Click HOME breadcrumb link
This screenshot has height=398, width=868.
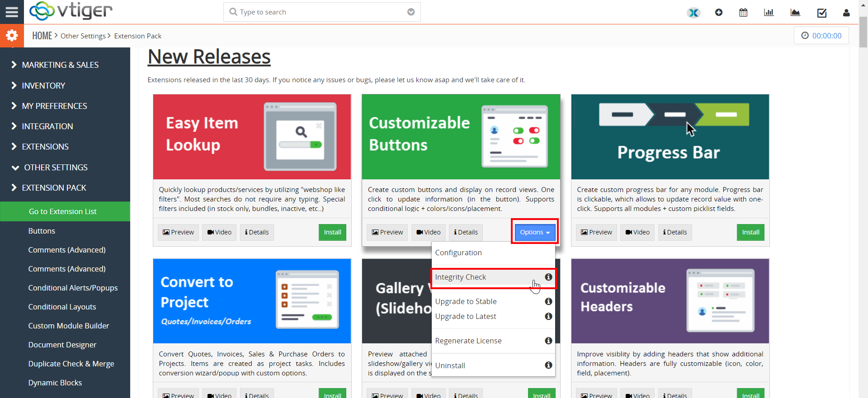coord(42,36)
